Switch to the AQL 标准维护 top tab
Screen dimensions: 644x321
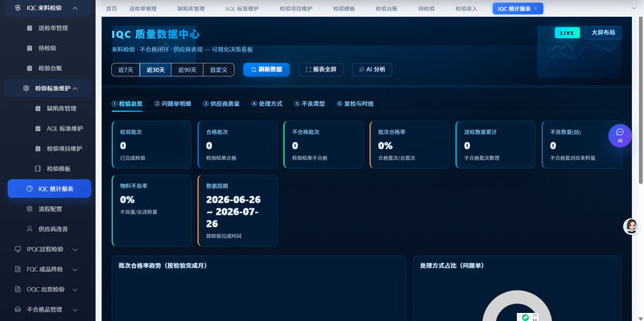(242, 9)
